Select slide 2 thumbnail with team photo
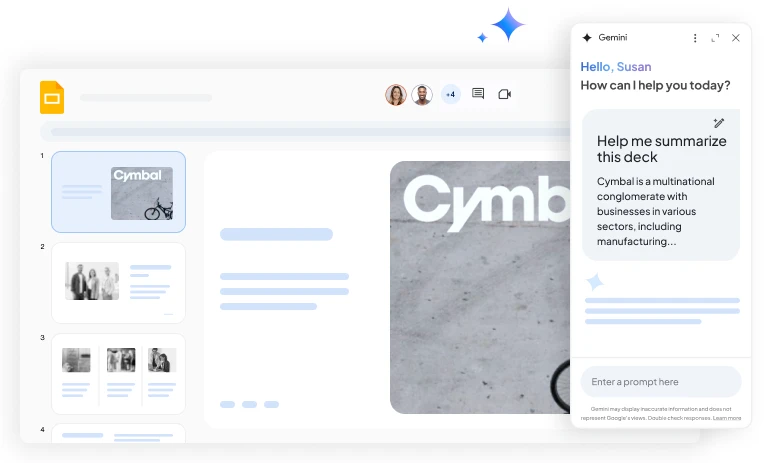 coord(118,283)
